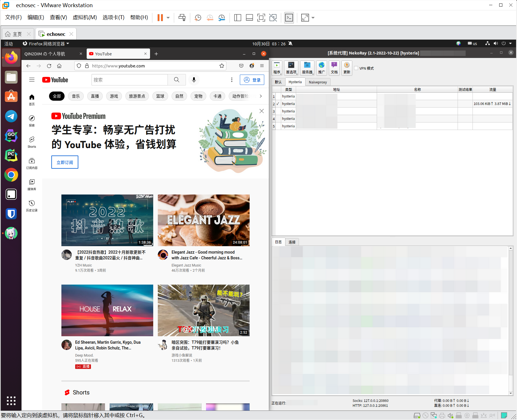Screen dimensions: 517x420
Task: Click the 服务器 servers folder icon in NekoRay
Action: coord(307,68)
